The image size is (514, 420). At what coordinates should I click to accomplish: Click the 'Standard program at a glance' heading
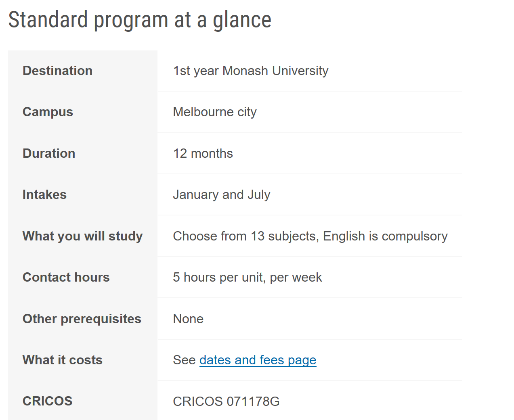(x=140, y=20)
